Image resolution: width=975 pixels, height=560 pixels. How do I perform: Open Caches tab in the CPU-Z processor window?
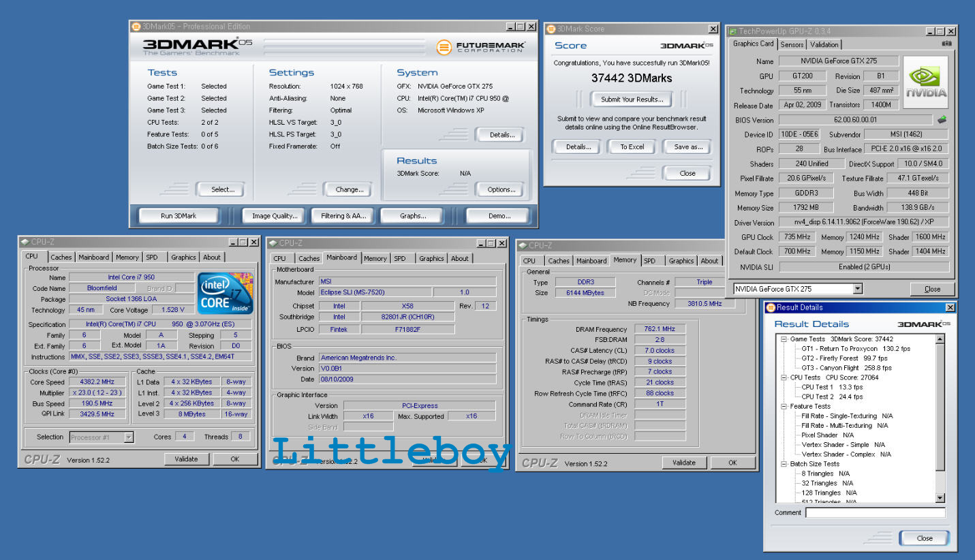pyautogui.click(x=61, y=258)
